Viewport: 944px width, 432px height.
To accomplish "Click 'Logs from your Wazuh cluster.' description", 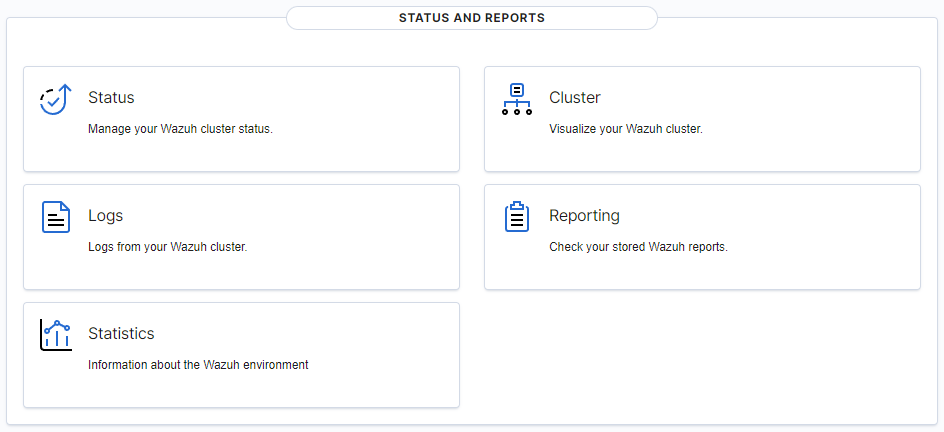I will (168, 247).
